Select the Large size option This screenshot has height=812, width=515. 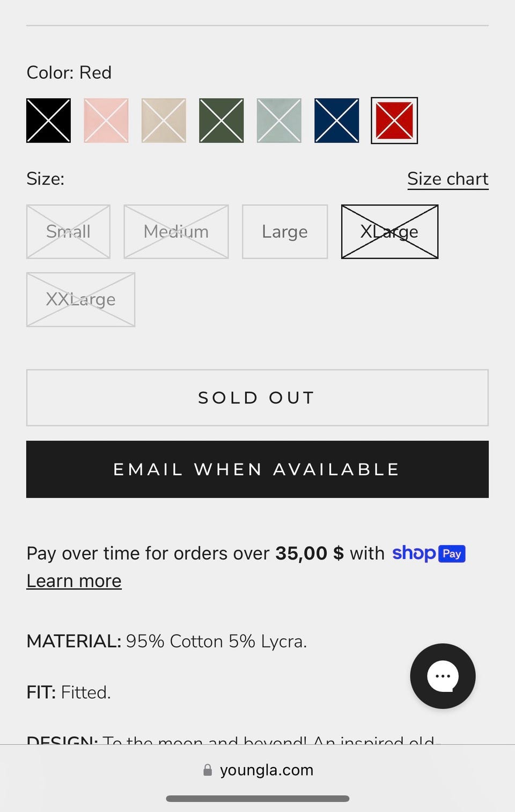click(285, 232)
